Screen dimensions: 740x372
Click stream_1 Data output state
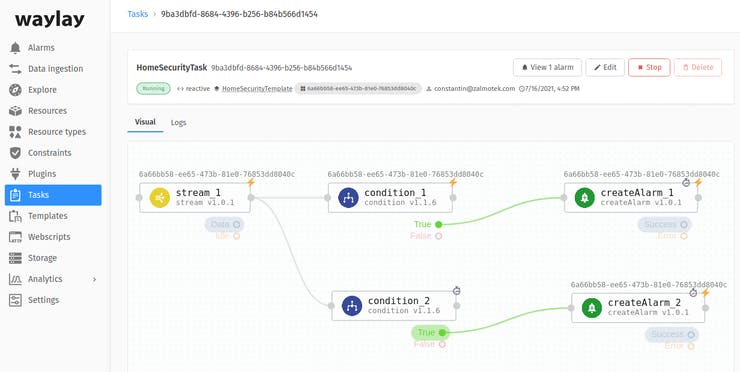click(x=224, y=225)
